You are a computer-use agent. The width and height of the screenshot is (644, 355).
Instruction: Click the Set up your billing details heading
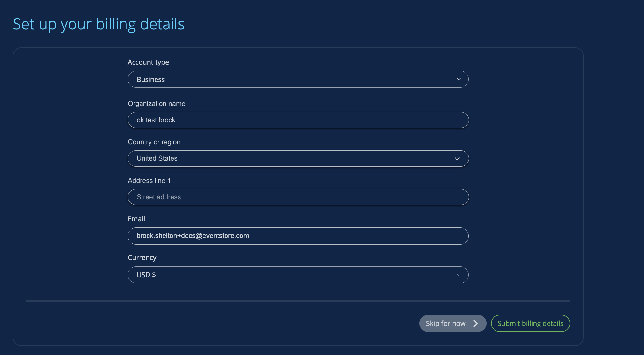[x=99, y=24]
